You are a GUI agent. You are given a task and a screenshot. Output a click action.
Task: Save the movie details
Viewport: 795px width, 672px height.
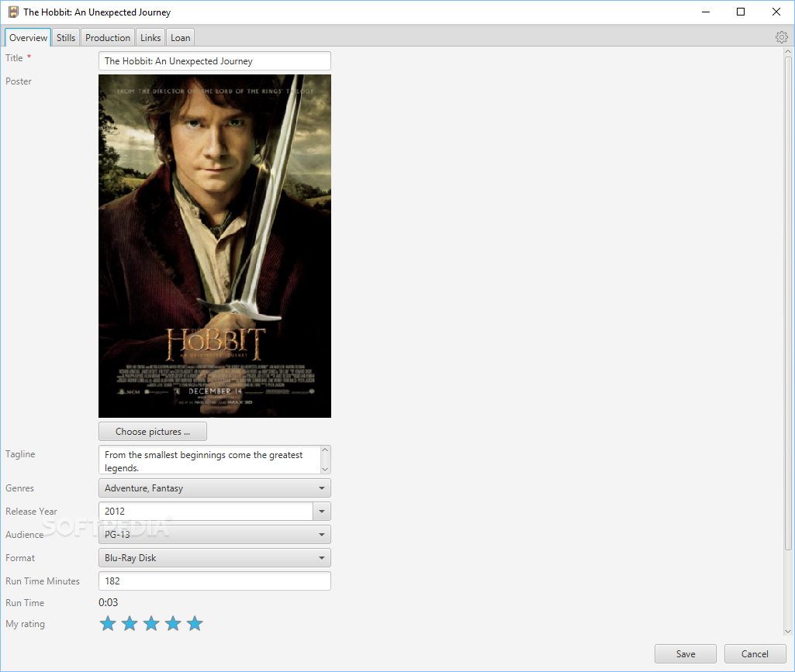(686, 653)
